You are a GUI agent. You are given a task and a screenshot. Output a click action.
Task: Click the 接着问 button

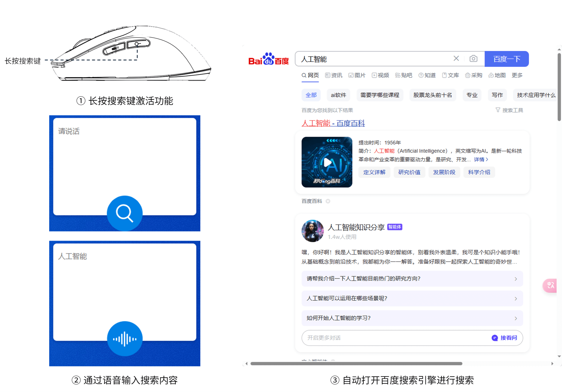coord(504,338)
